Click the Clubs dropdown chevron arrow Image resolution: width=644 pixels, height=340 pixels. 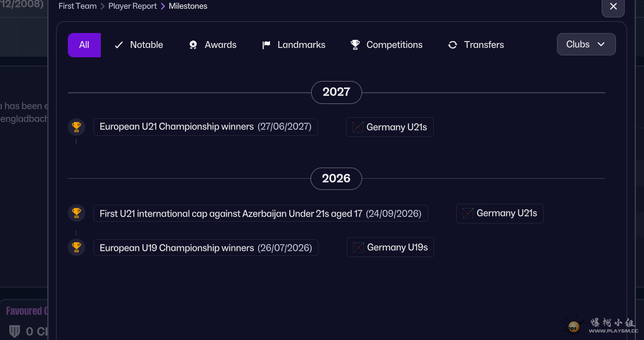click(601, 44)
